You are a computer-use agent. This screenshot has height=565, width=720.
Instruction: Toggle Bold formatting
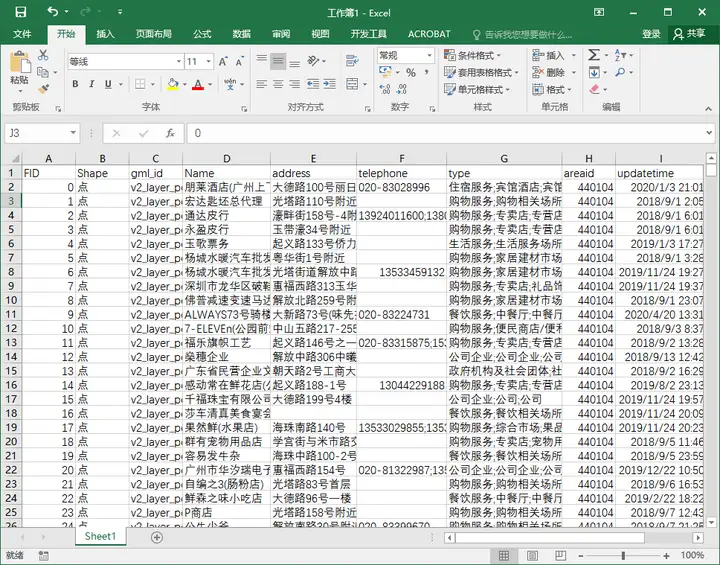pos(75,84)
